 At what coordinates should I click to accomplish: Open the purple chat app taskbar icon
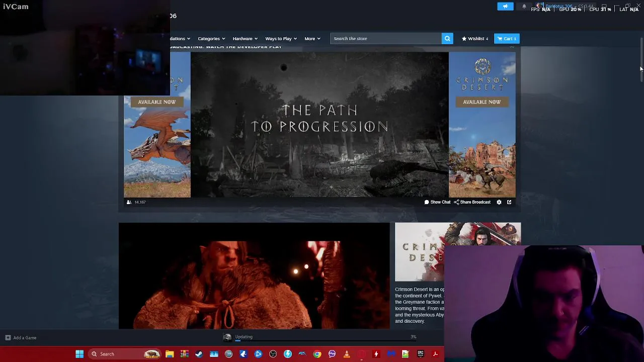point(332,354)
